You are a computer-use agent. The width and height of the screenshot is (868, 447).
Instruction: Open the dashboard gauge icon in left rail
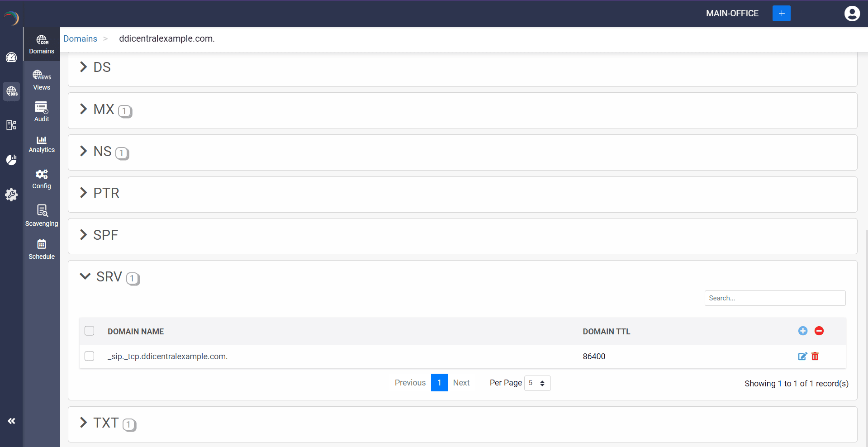pos(11,57)
